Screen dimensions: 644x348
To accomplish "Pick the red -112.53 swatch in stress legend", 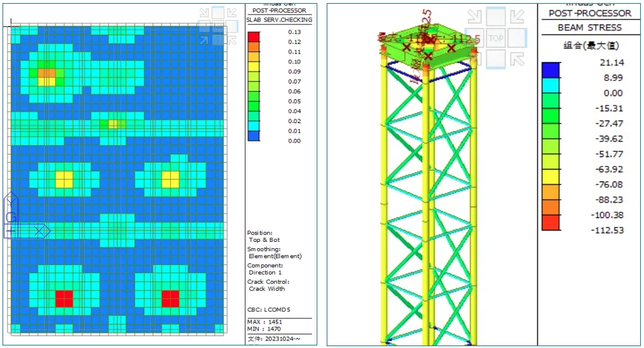I will [551, 222].
